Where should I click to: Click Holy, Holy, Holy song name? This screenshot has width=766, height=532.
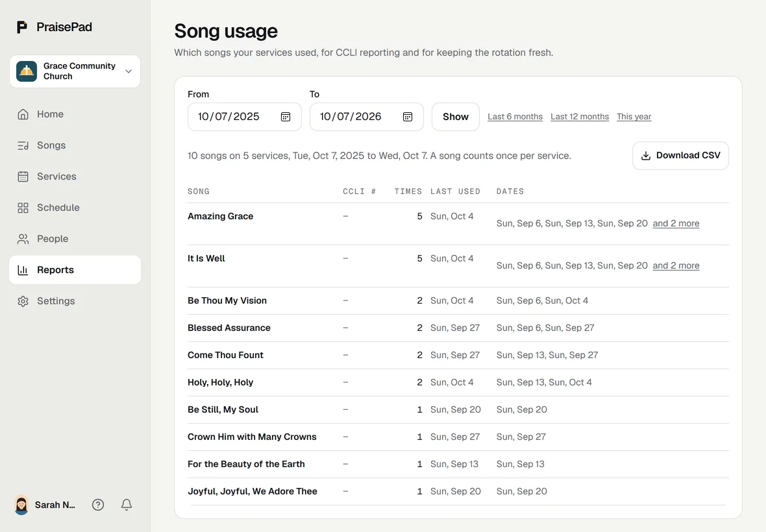(220, 383)
